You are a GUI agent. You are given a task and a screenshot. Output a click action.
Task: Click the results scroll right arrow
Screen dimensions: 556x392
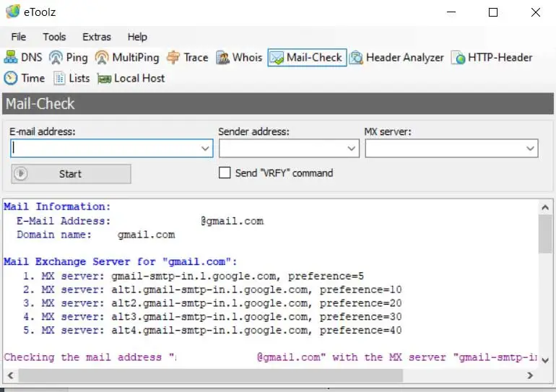[530, 375]
